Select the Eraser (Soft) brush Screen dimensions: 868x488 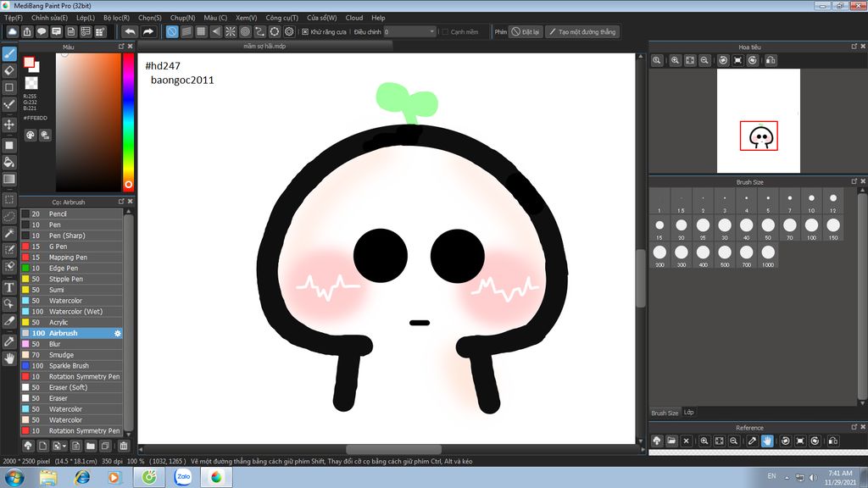click(71, 387)
